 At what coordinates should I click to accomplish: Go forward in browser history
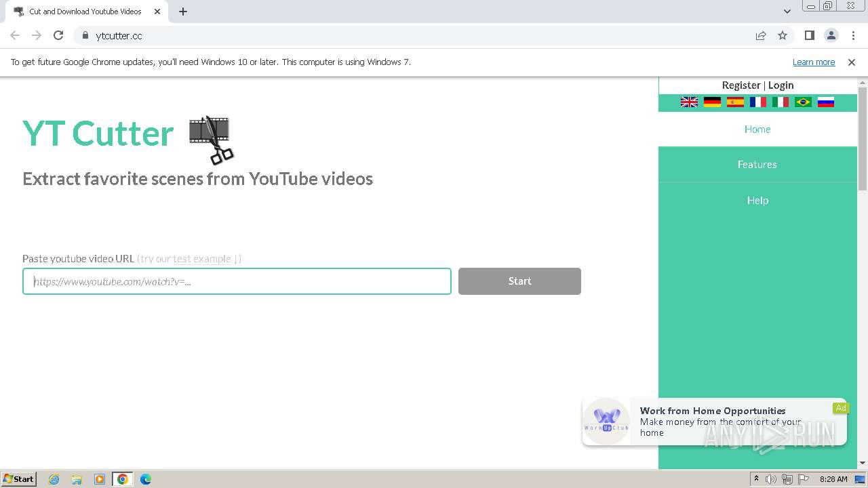(x=37, y=35)
